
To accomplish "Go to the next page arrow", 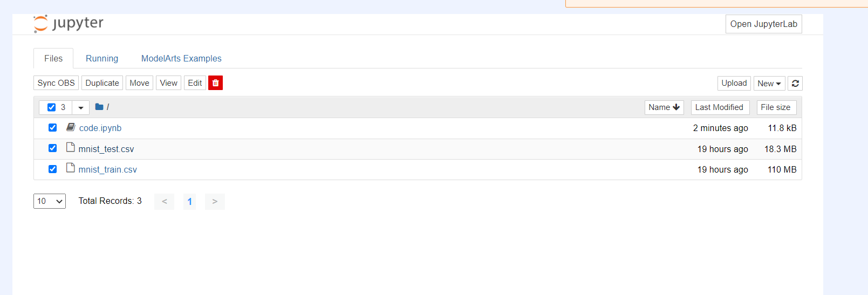I will (215, 201).
